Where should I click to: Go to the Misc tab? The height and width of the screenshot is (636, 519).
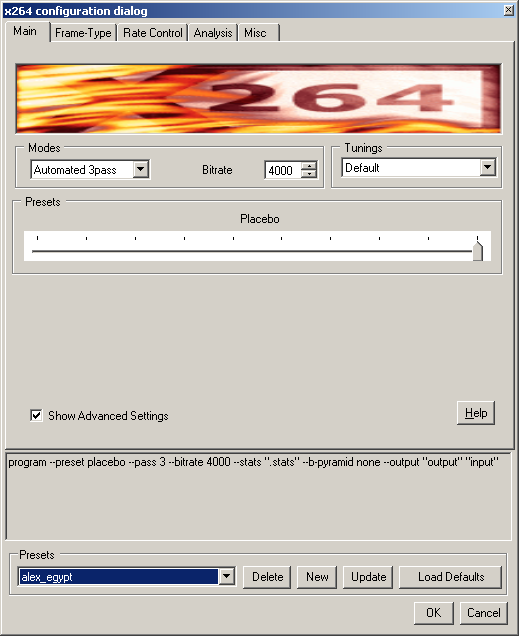(x=259, y=33)
